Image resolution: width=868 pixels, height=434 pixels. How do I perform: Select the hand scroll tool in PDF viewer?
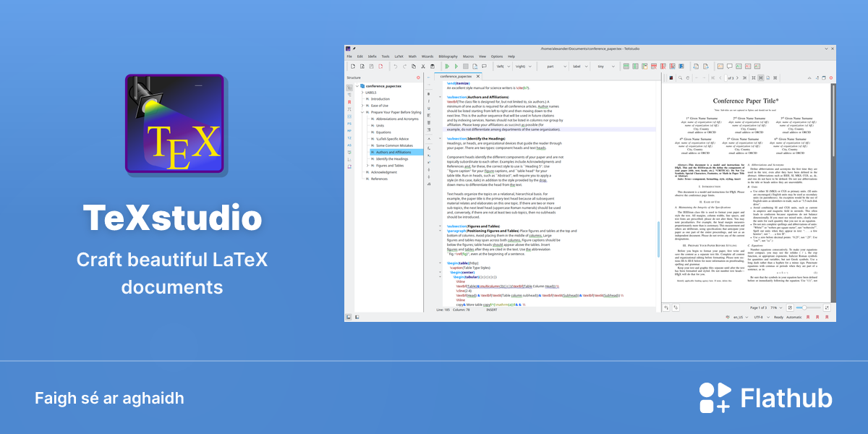click(688, 78)
